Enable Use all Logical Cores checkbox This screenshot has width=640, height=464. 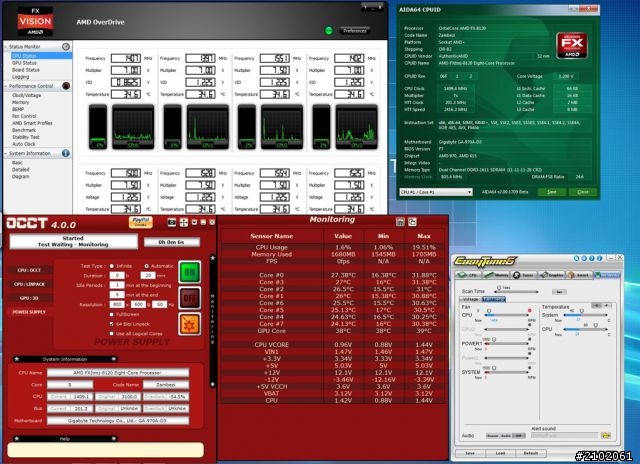[x=112, y=333]
